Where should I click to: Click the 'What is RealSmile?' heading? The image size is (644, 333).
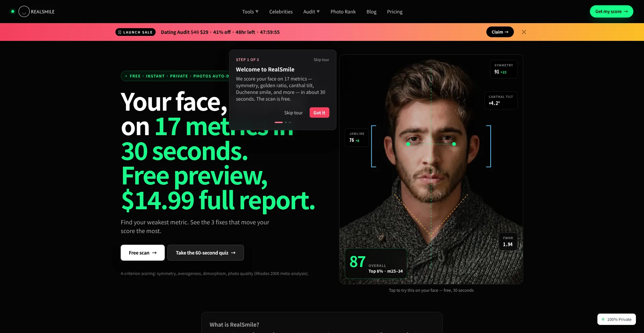coord(234,325)
